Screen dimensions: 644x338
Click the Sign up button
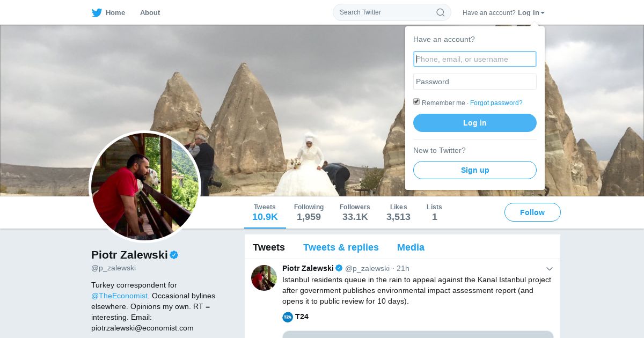pos(475,170)
